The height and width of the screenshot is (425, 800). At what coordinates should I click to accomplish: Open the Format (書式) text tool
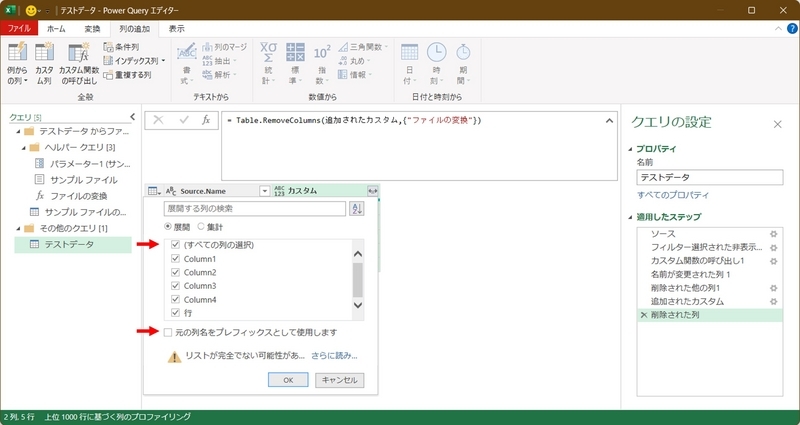[x=186, y=64]
